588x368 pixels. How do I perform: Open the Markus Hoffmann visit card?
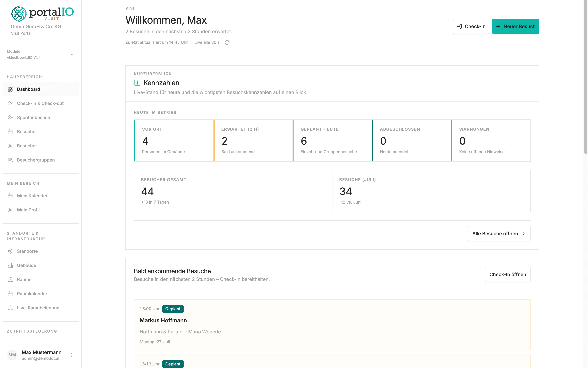coord(332,325)
